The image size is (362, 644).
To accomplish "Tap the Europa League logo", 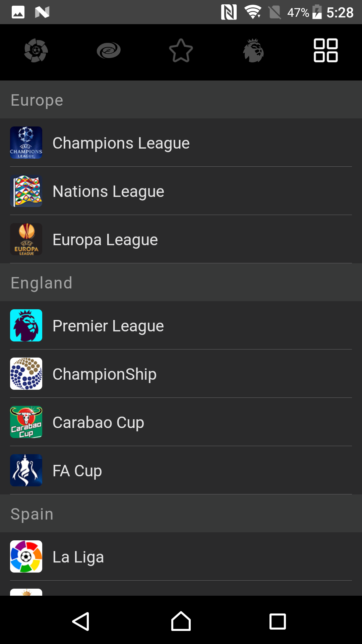I will click(x=26, y=239).
